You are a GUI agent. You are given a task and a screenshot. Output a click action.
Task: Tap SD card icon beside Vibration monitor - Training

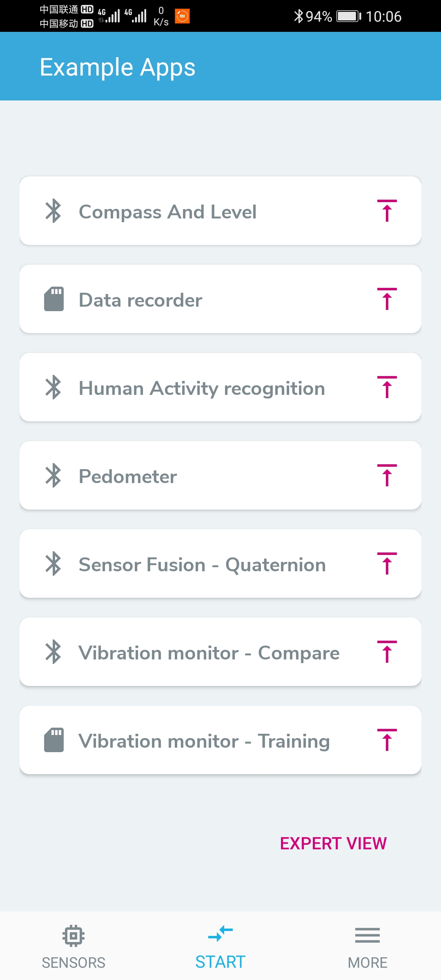54,740
